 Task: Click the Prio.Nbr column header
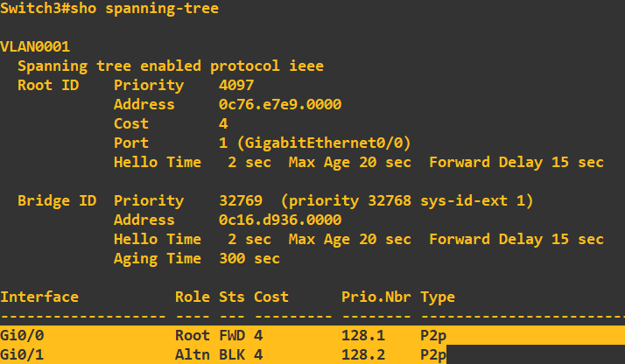click(376, 297)
